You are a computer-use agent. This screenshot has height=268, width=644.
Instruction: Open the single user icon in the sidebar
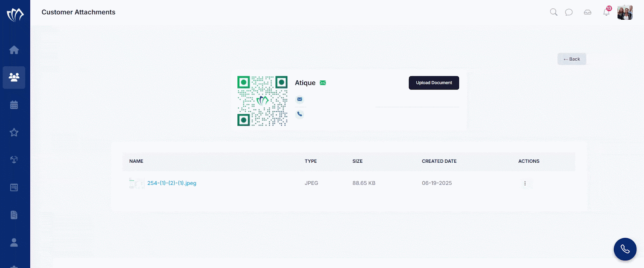pos(14,242)
